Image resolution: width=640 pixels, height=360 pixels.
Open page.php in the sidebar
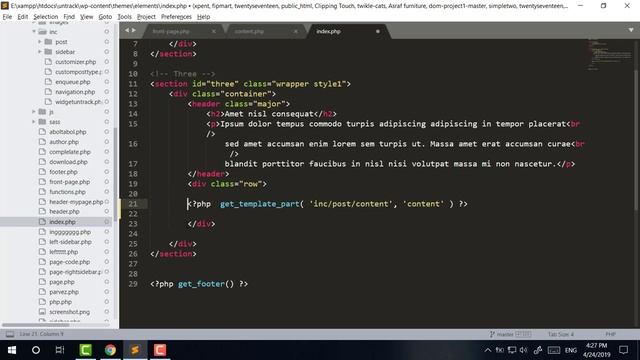point(62,282)
